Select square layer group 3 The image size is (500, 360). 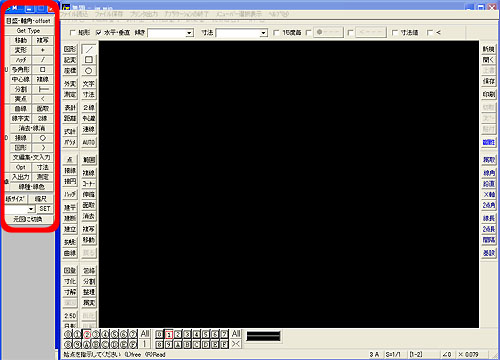(187, 334)
